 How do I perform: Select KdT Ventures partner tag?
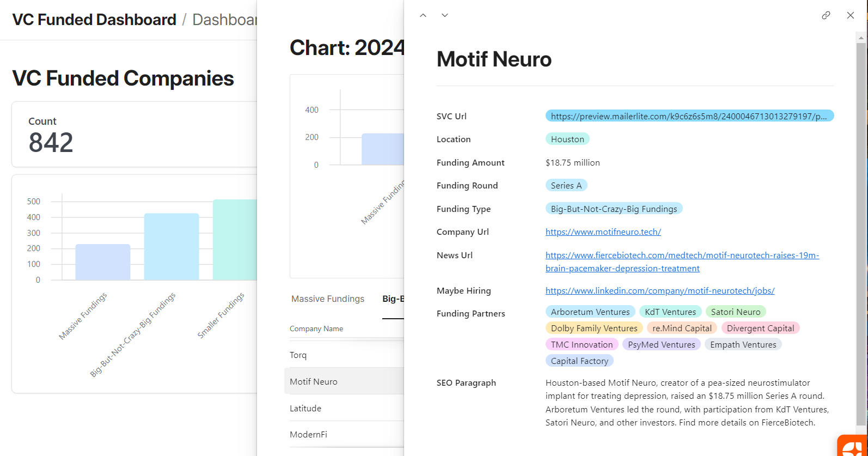[670, 312]
